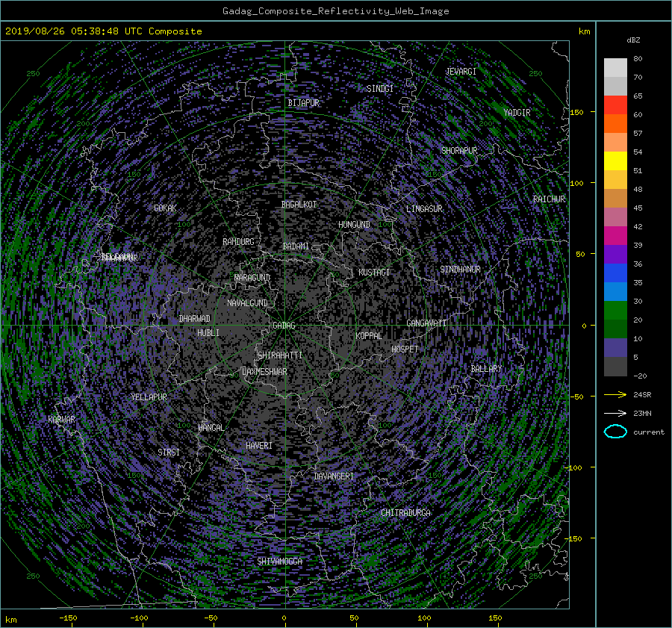Select the purple 5–10 dBZ color swatch
The height and width of the screenshot is (628, 672).
tap(615, 348)
